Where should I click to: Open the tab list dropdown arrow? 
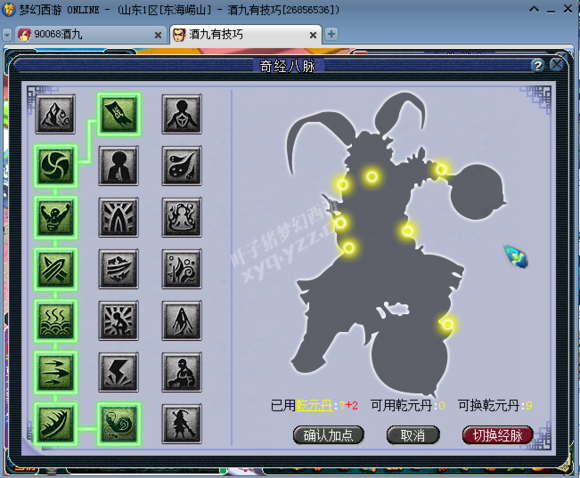click(7, 35)
